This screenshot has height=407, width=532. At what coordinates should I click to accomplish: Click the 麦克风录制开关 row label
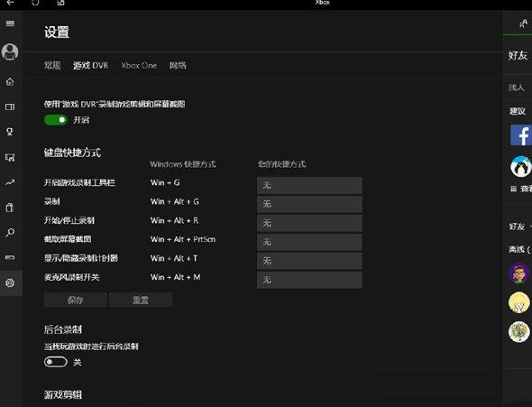coord(71,277)
